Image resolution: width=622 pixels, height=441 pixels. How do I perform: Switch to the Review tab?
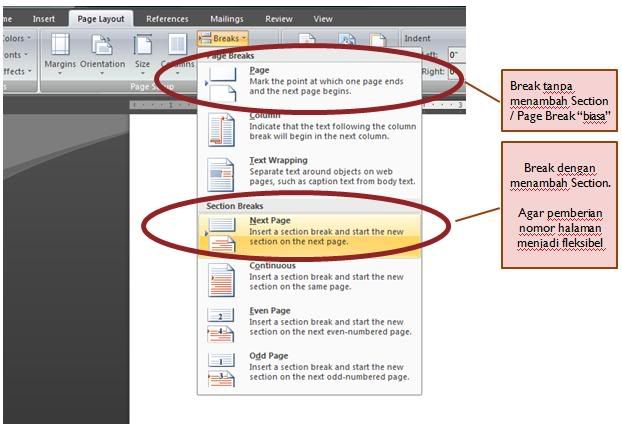(x=279, y=18)
